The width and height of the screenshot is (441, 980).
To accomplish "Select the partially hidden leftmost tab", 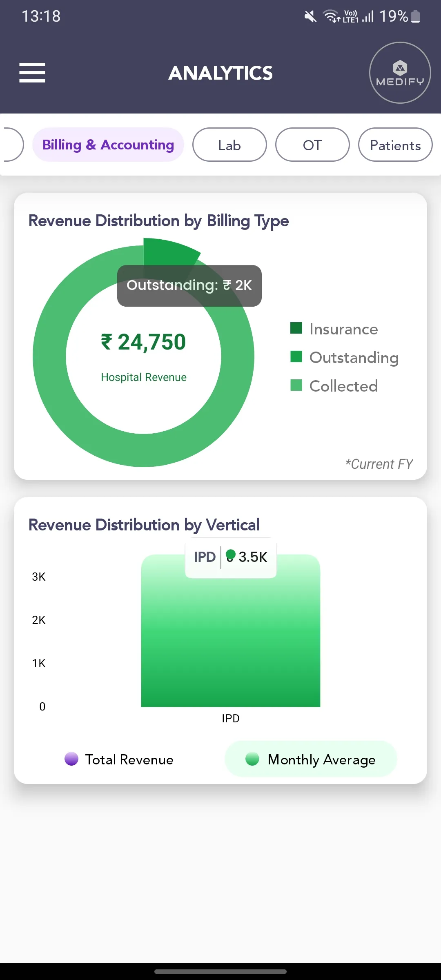I will [x=12, y=145].
